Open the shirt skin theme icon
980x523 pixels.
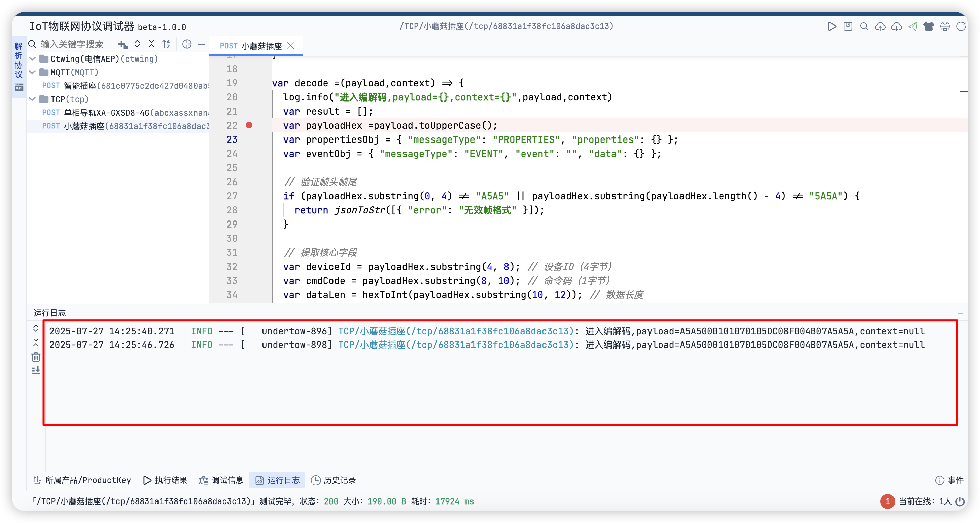pos(929,26)
